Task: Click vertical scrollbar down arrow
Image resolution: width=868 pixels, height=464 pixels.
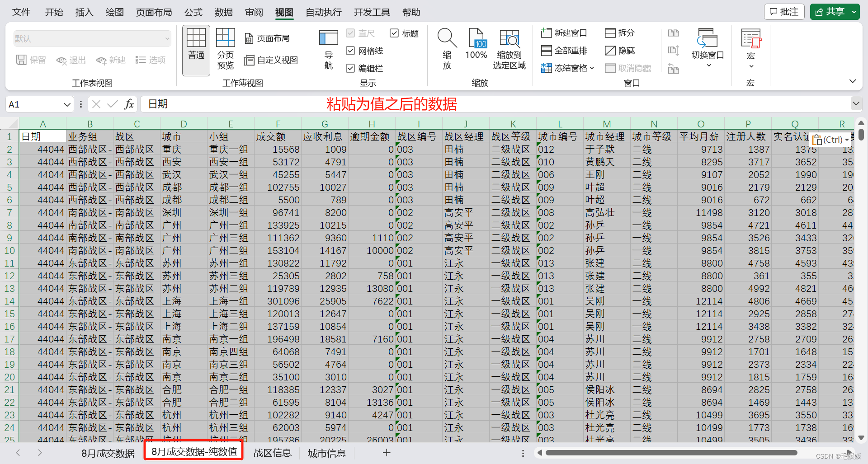Action: [x=861, y=437]
